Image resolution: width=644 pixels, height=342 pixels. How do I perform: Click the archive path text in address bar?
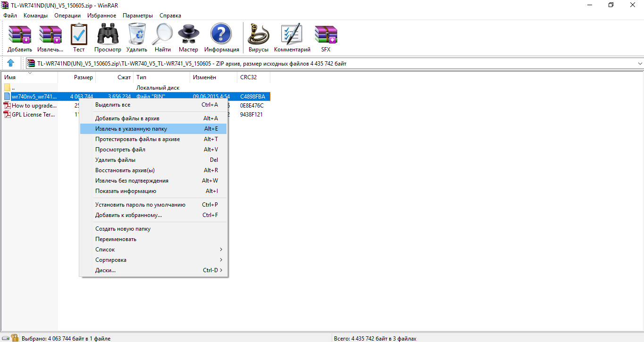coord(192,63)
